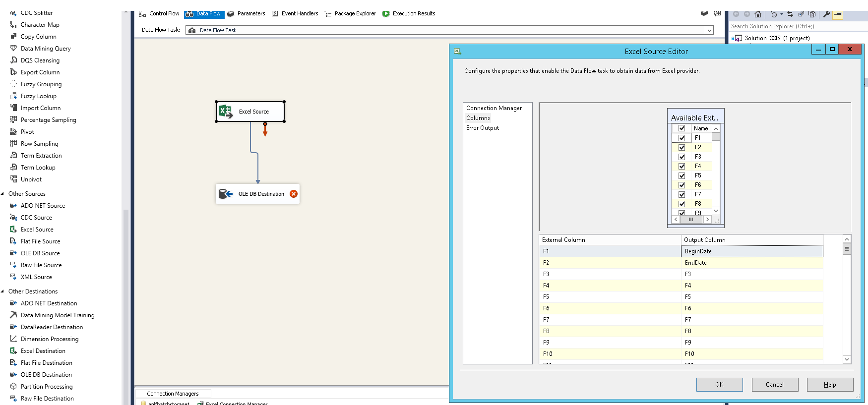Open the Parameters tab
The image size is (868, 405).
pyautogui.click(x=246, y=13)
